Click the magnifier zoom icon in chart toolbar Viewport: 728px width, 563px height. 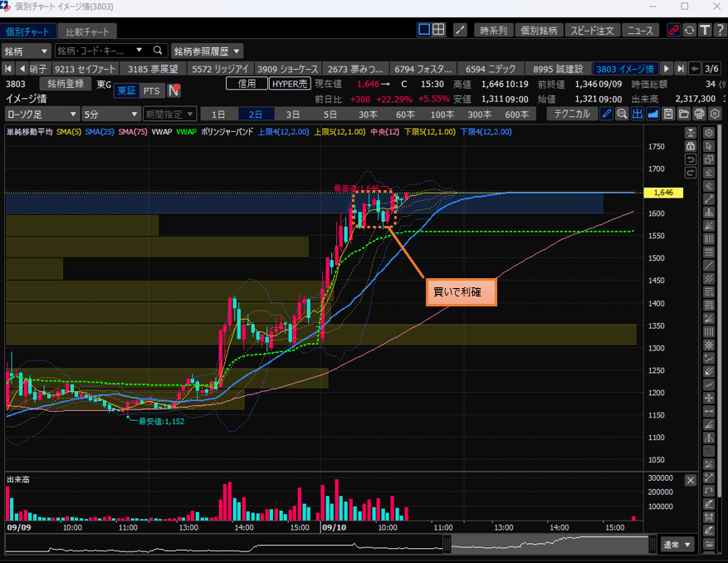[x=622, y=114]
